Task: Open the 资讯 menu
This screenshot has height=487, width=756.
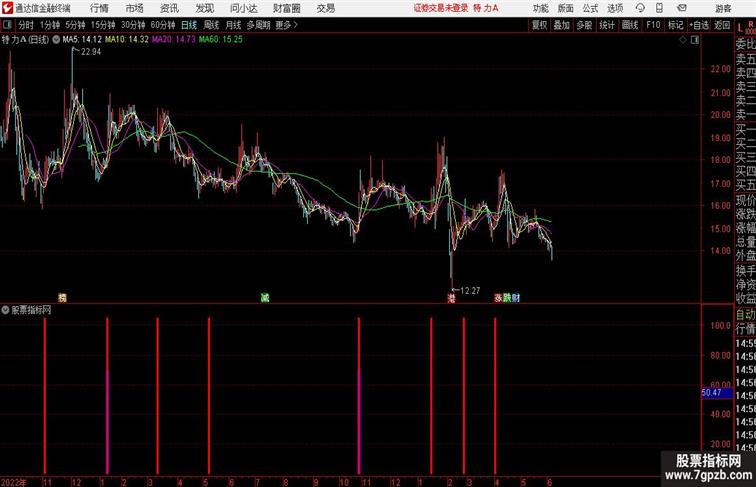Action: [x=169, y=8]
